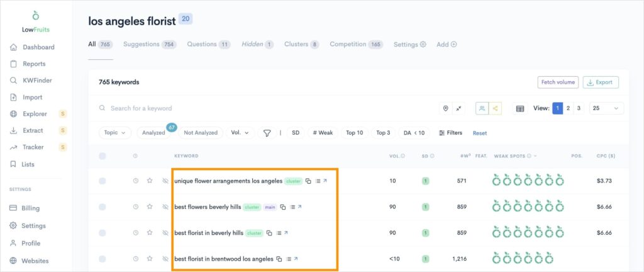Open the LowFruits logo home
The height and width of the screenshot is (272, 644).
coord(36,22)
